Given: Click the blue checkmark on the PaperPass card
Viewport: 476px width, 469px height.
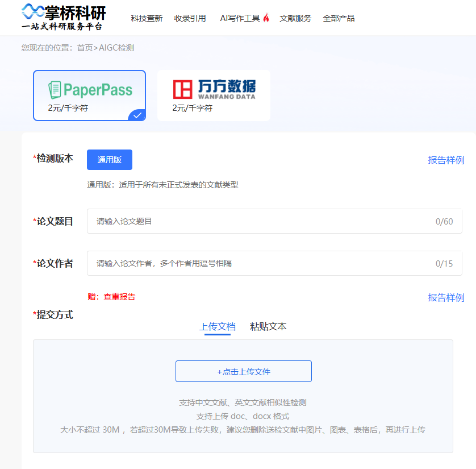Looking at the screenshot, I should [x=136, y=115].
